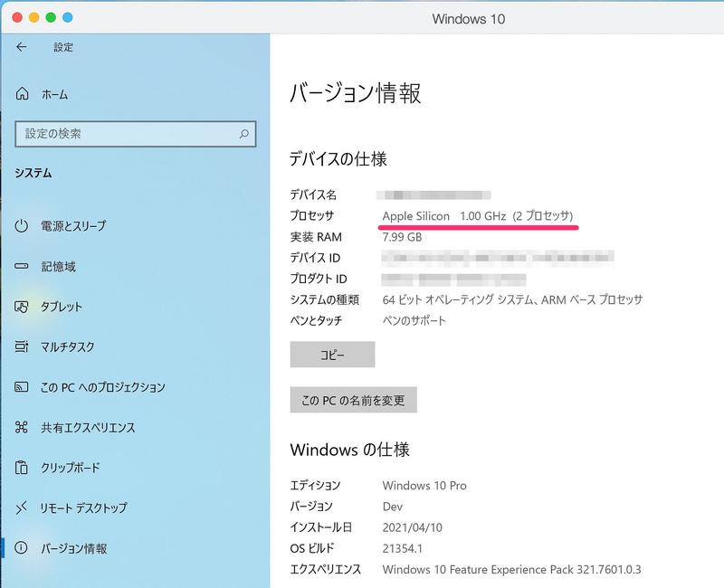724x588 pixels.
Task: Click この PC の名前を変更 button
Action: click(353, 400)
